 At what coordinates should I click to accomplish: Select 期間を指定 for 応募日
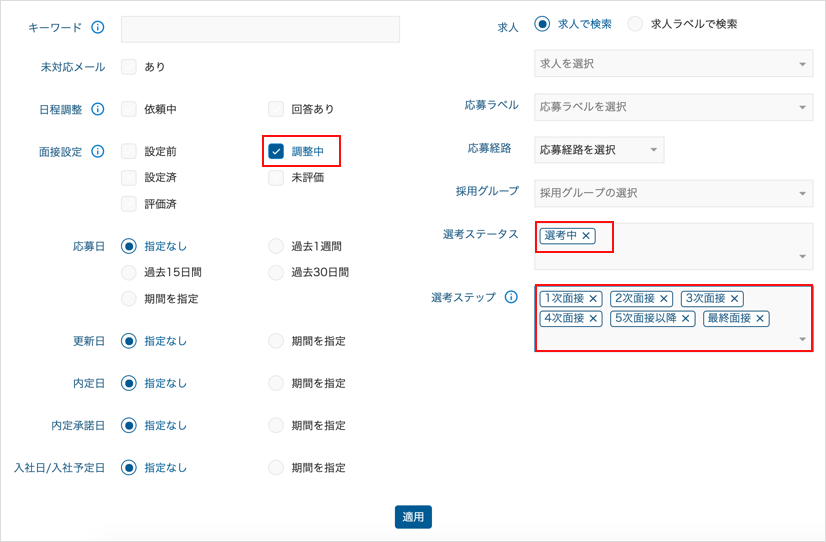tap(129, 299)
